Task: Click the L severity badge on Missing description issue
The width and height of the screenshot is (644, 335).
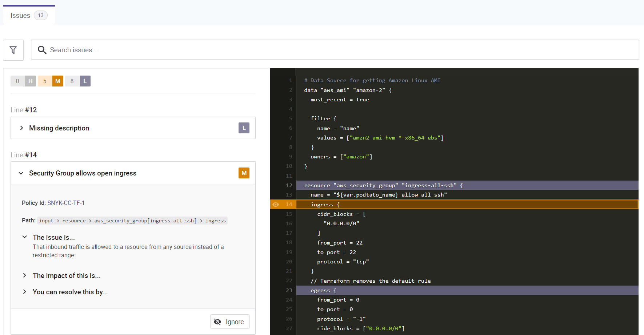Action: [244, 128]
